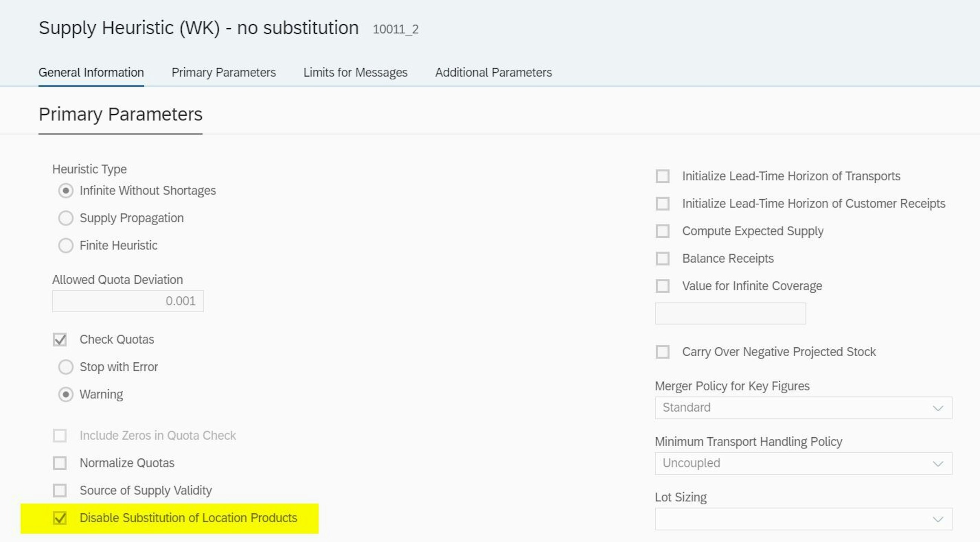Image resolution: width=980 pixels, height=542 pixels.
Task: Toggle Balance Receipts option
Action: click(663, 258)
